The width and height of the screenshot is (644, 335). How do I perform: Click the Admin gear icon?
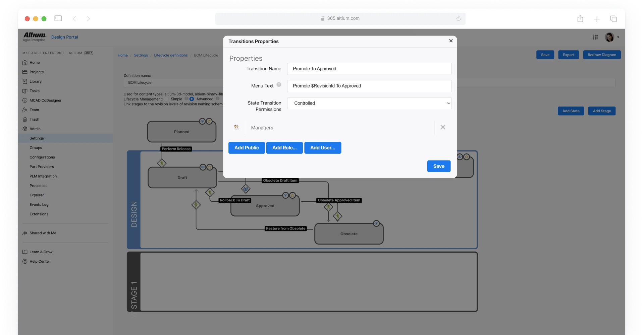[x=25, y=129]
